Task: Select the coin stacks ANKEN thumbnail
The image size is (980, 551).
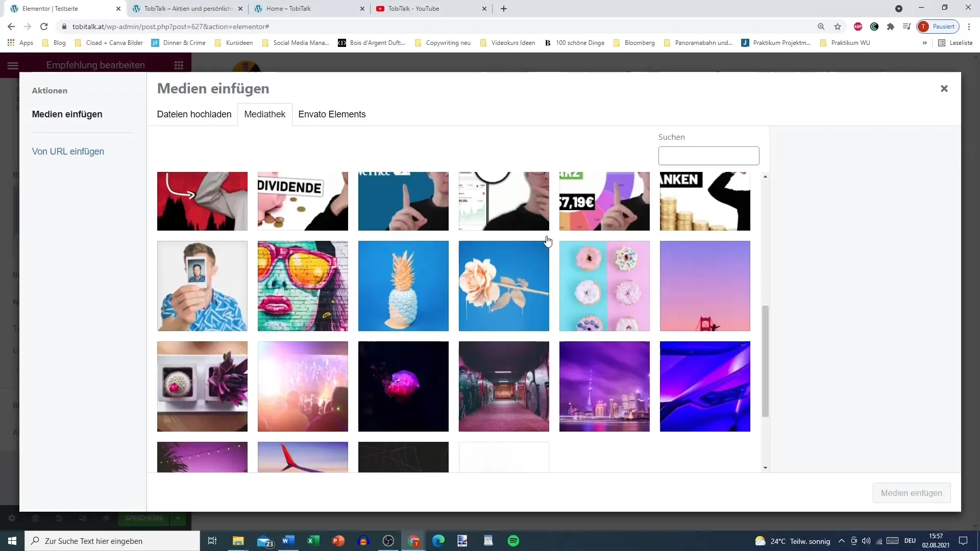Action: pyautogui.click(x=705, y=201)
